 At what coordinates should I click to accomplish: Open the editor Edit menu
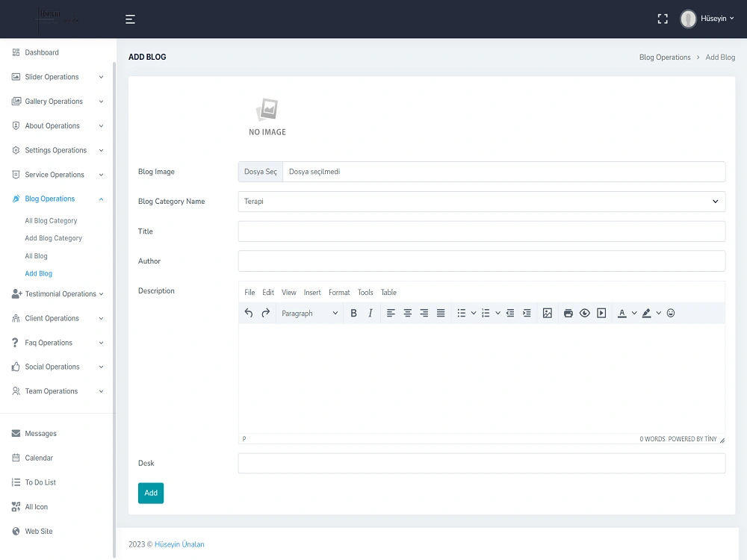click(268, 293)
